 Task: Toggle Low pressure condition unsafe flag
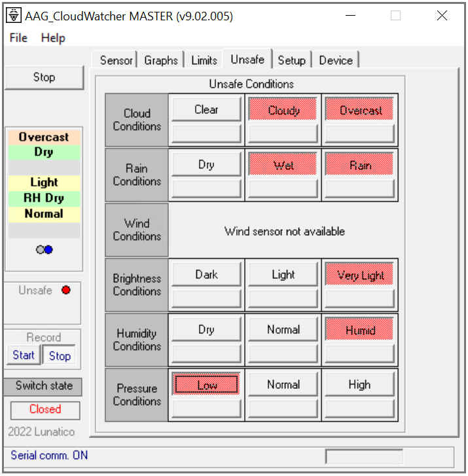[x=206, y=384]
